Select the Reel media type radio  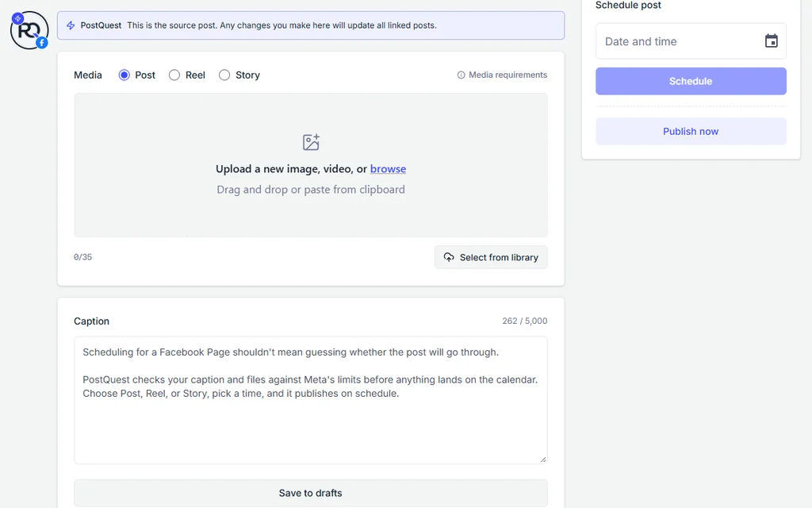[174, 75]
